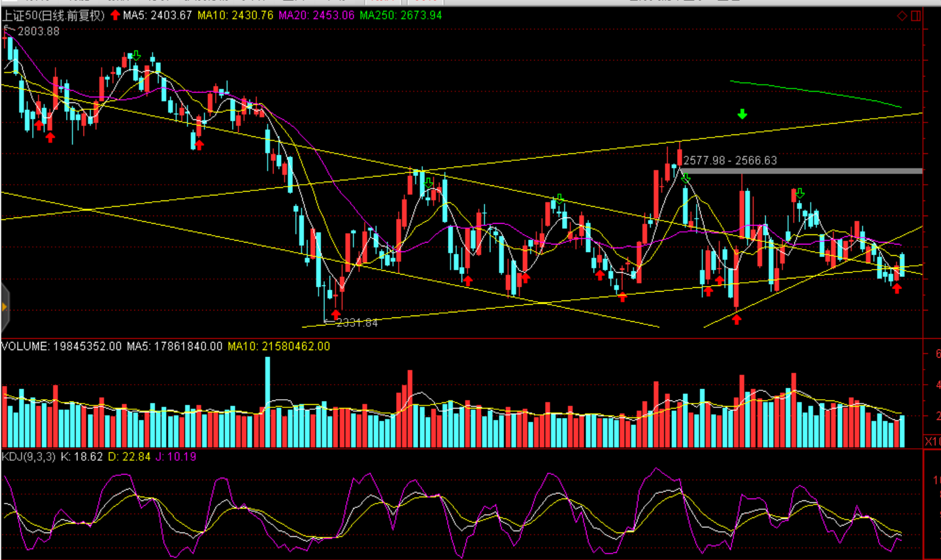Screen dimensions: 941x560
Task: Open the KDJ(9,3,3) indicator header
Action: point(30,457)
